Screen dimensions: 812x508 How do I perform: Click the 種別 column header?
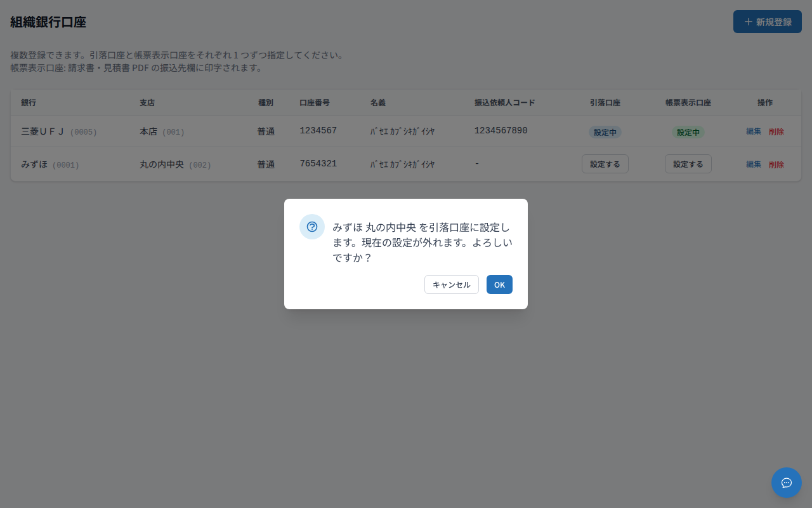pos(266,102)
